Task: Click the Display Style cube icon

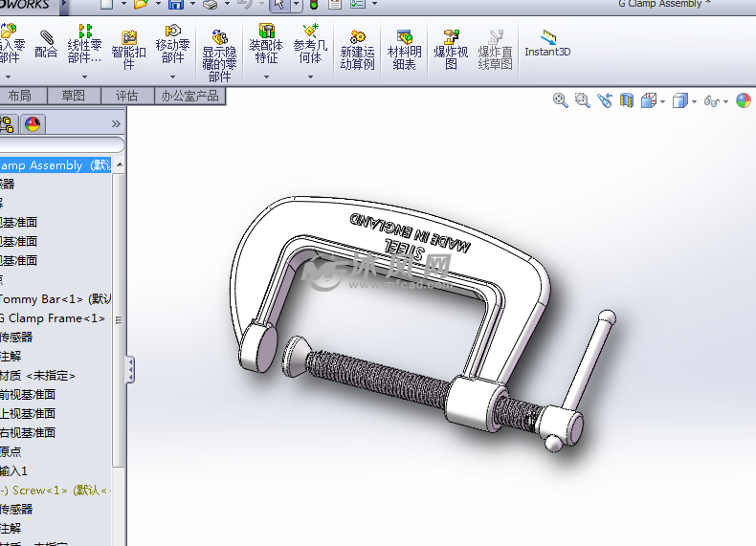Action: [679, 100]
